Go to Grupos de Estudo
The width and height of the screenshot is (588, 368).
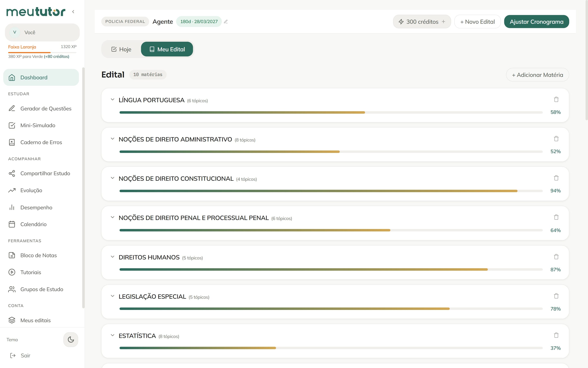(41, 289)
